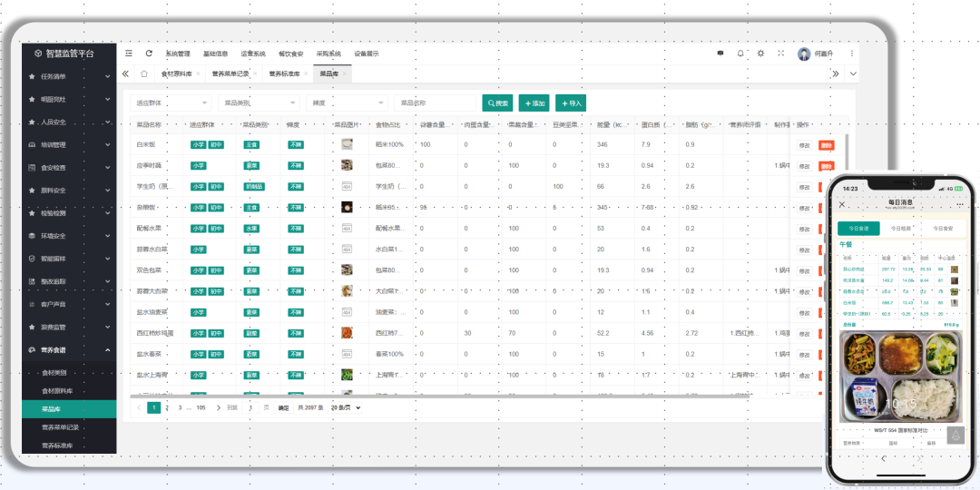
Task: Tap the phone's scroll-to-top arrow button
Action: tap(955, 435)
